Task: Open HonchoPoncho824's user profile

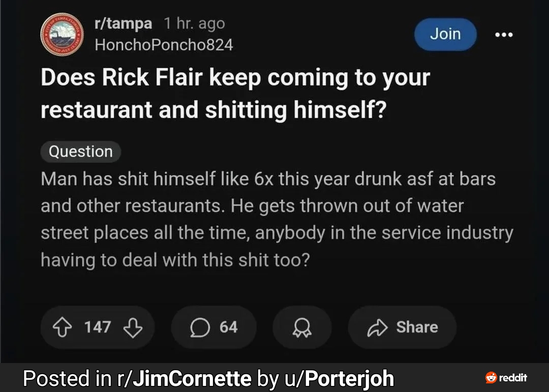Action: pyautogui.click(x=164, y=45)
